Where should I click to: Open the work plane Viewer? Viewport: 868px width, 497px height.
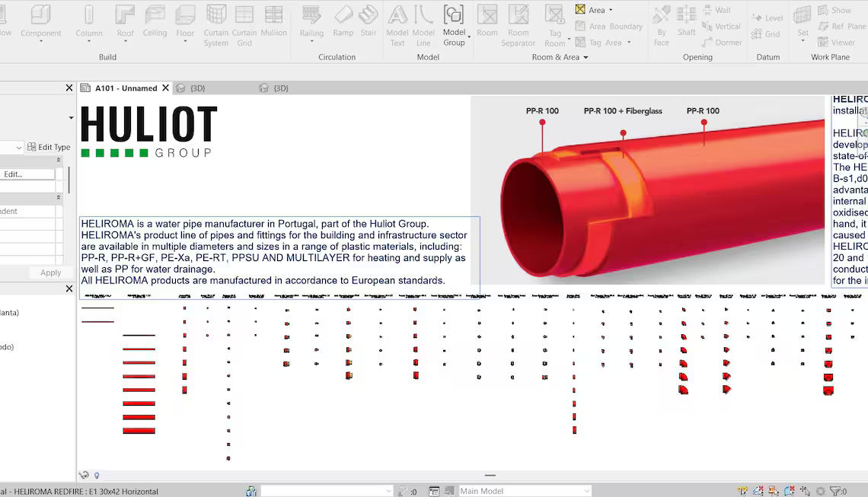837,42
